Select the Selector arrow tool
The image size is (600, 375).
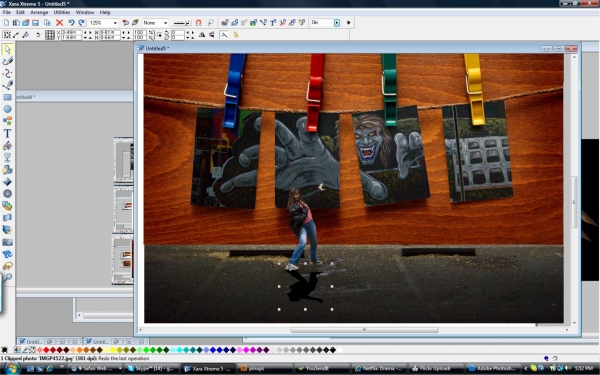(x=7, y=49)
